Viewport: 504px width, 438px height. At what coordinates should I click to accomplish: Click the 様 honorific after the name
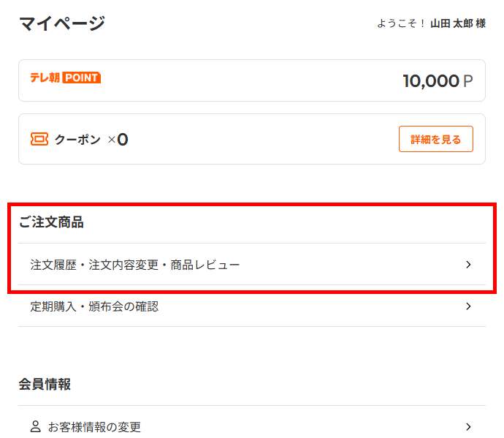point(481,23)
